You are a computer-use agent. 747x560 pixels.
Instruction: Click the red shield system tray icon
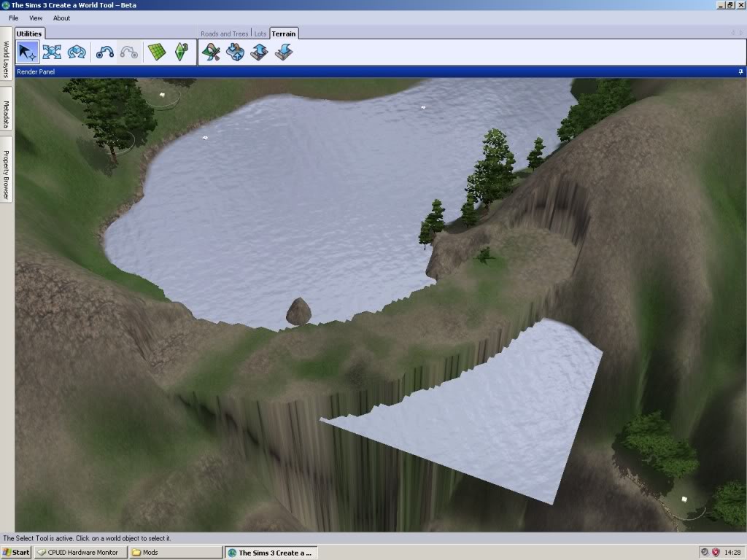click(x=716, y=553)
